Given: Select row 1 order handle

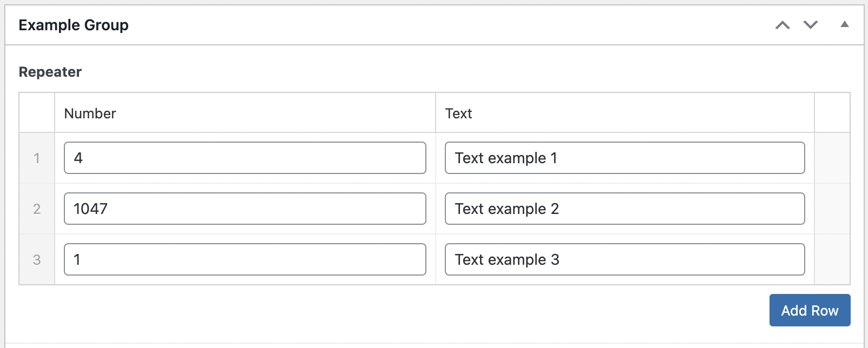Looking at the screenshot, I should click(37, 158).
